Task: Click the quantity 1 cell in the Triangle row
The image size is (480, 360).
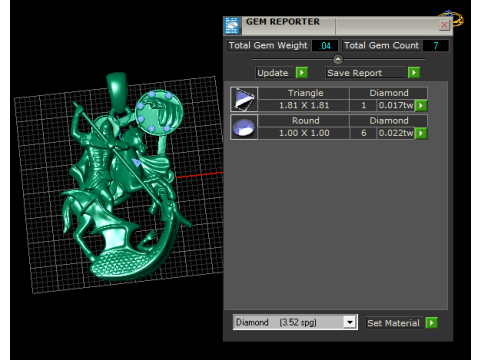Action: (363, 105)
